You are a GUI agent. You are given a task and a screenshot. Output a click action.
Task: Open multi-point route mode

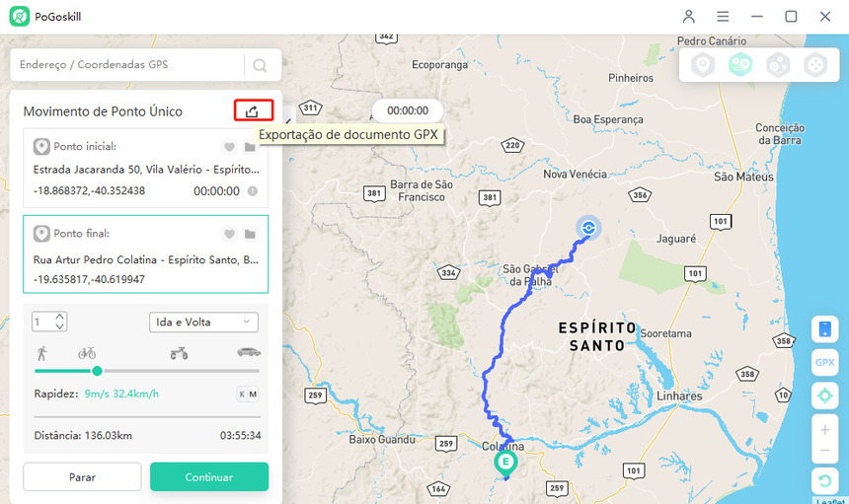[778, 65]
